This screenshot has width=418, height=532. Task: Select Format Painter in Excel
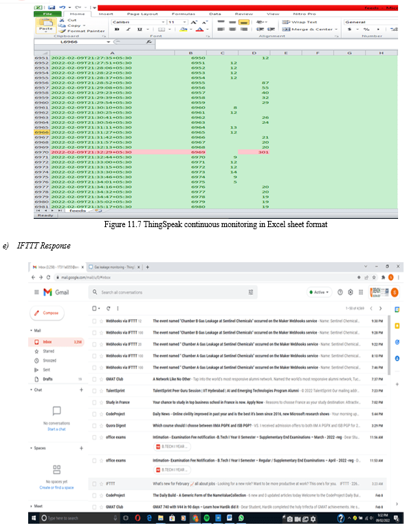[82, 31]
